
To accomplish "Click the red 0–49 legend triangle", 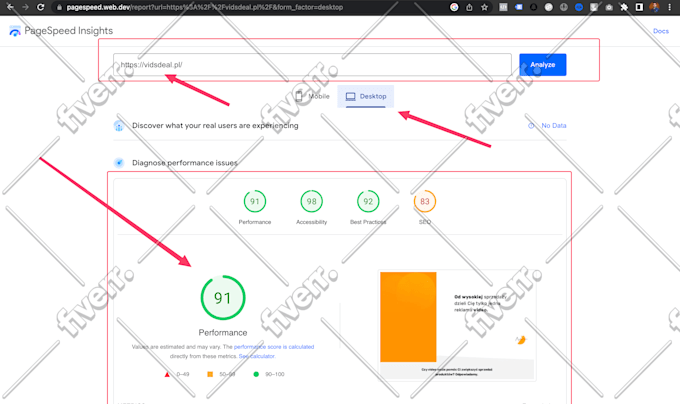I will point(167,374).
